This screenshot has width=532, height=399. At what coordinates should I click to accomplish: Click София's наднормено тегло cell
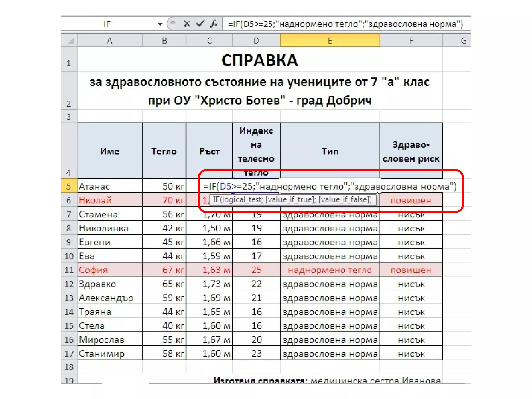330,270
